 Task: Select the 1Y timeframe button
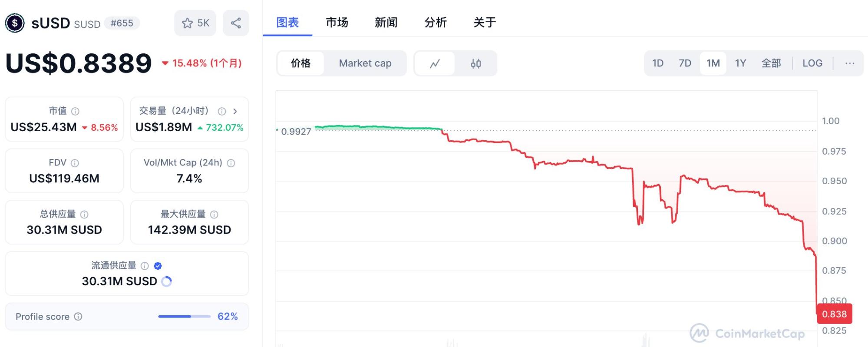click(x=740, y=63)
